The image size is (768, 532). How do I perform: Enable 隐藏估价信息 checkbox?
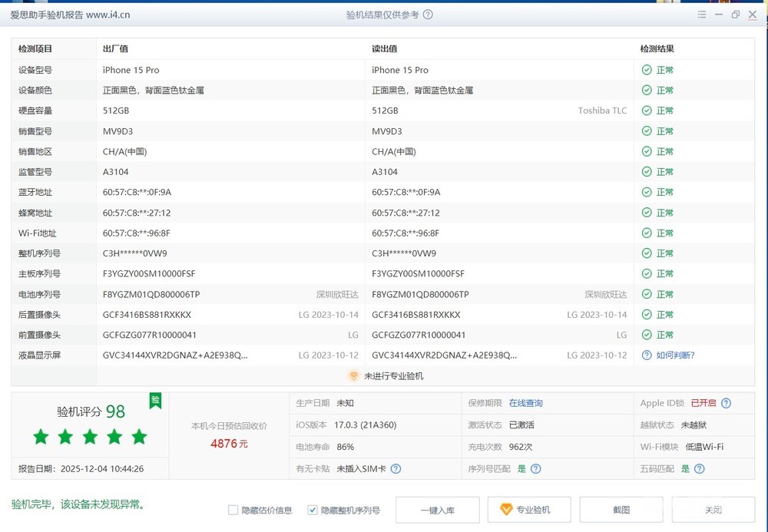pyautogui.click(x=233, y=511)
